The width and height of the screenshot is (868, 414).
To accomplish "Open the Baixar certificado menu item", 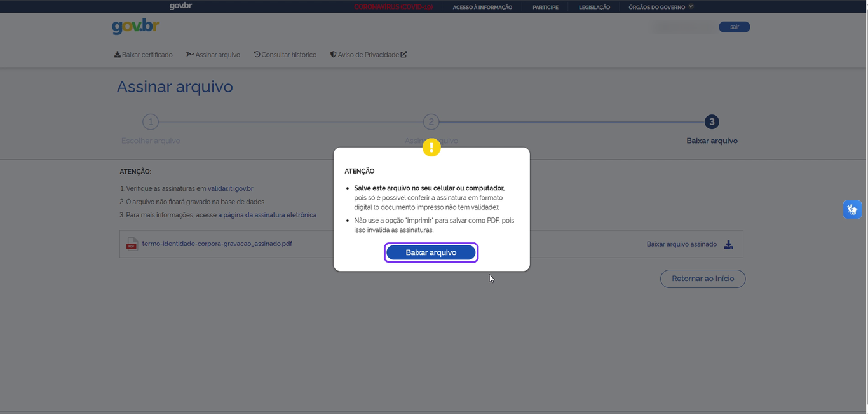I will pos(143,55).
